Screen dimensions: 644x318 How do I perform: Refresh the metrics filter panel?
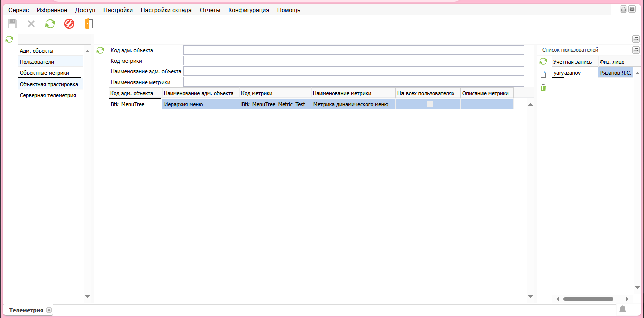pos(100,50)
